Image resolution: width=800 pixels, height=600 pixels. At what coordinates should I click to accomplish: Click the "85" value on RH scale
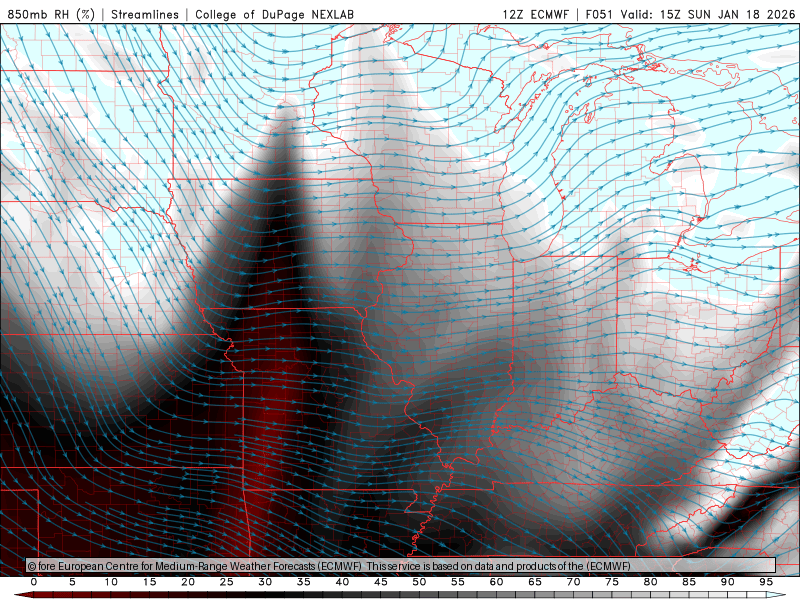click(689, 582)
